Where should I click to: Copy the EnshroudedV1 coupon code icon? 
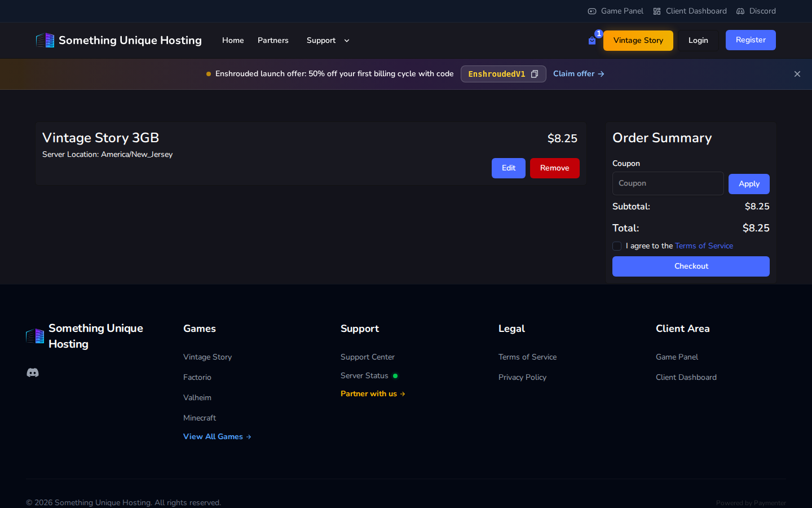pos(535,74)
